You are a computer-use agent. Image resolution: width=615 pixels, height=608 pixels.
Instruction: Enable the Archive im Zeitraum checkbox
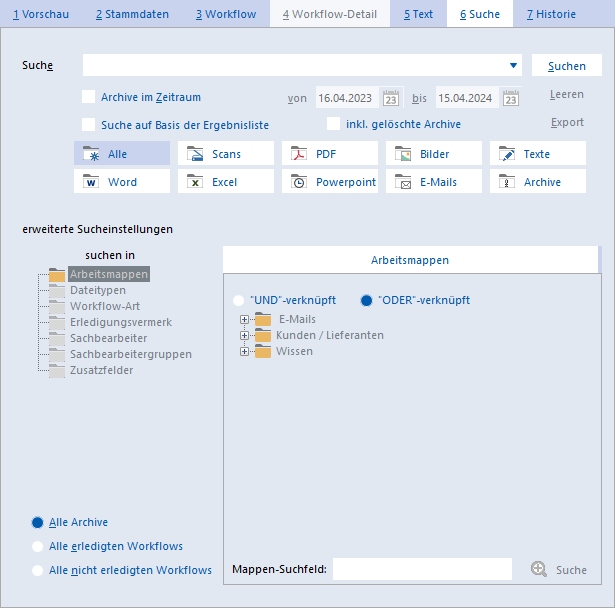[89, 97]
